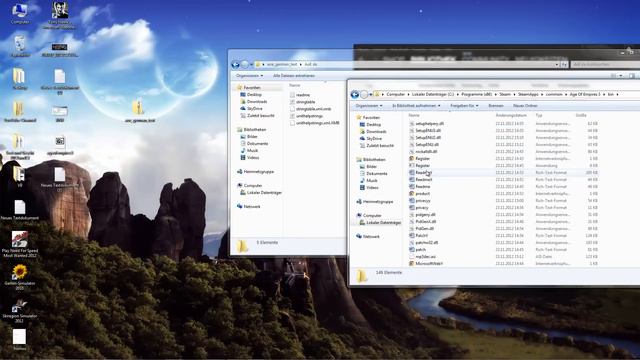Click the icon of the product shortcut file
The width and height of the screenshot is (640, 360).
(412, 193)
